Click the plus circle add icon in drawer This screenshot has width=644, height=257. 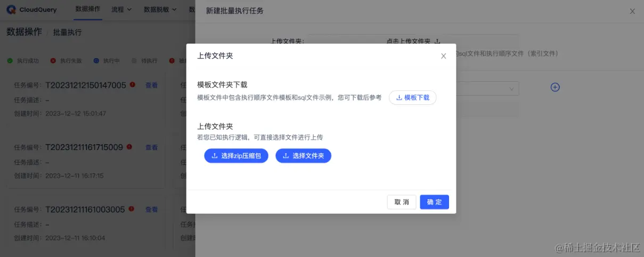pyautogui.click(x=555, y=87)
